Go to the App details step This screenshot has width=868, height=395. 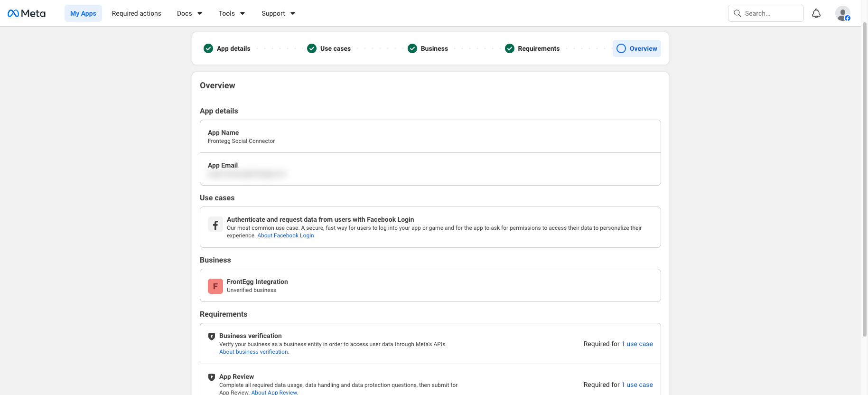tap(227, 48)
